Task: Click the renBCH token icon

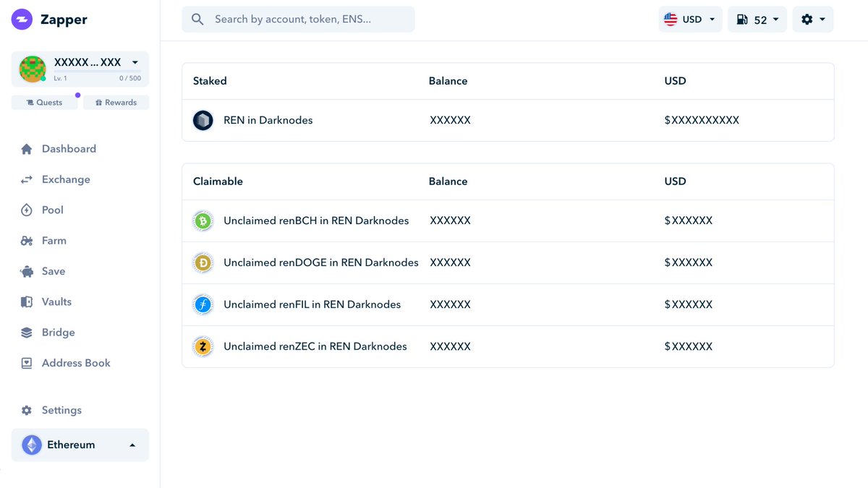Action: click(203, 221)
